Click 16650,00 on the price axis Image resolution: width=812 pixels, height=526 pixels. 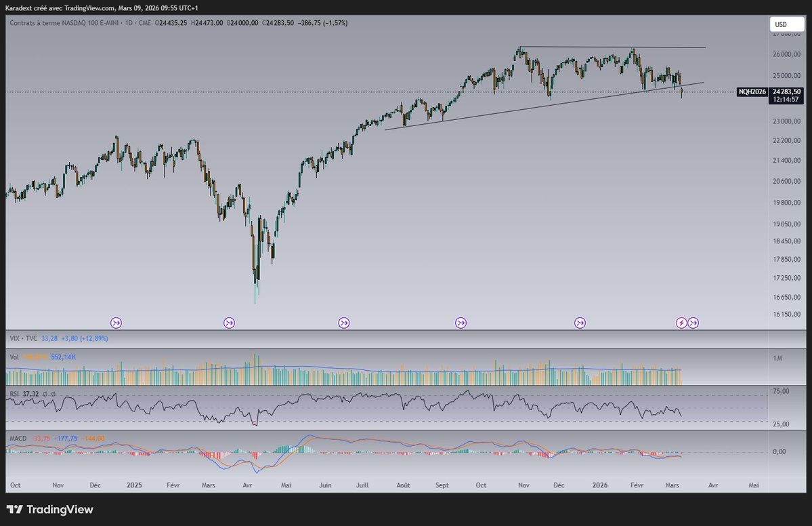(787, 298)
